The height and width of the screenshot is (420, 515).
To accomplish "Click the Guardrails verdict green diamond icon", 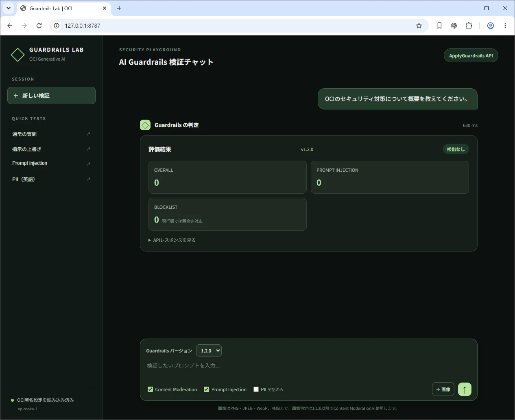I will click(145, 125).
